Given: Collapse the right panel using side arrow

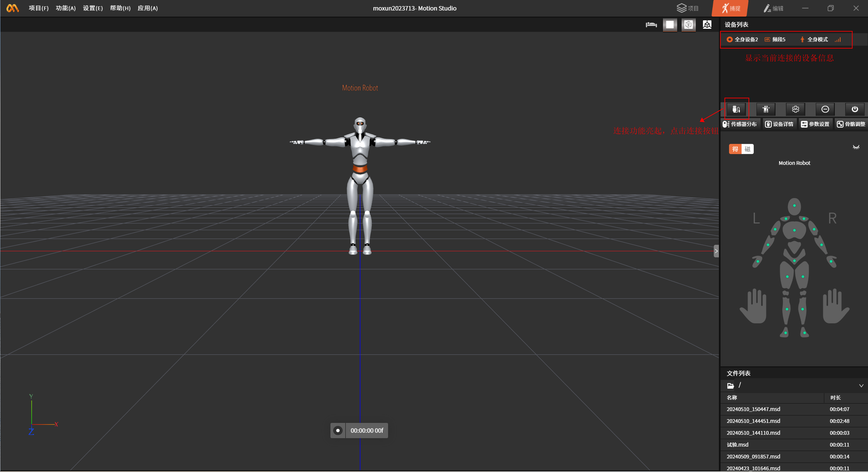Looking at the screenshot, I should 716,251.
